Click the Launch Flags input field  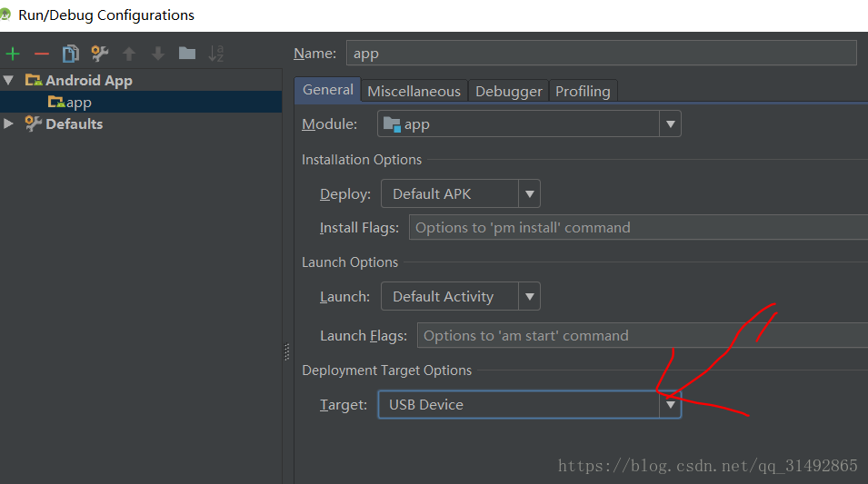[x=643, y=335]
